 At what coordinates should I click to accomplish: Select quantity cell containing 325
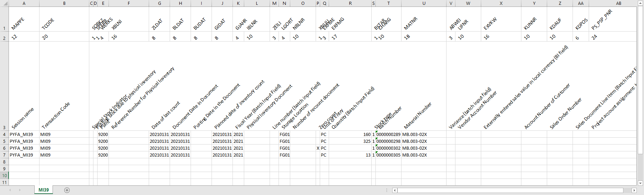[350, 141]
